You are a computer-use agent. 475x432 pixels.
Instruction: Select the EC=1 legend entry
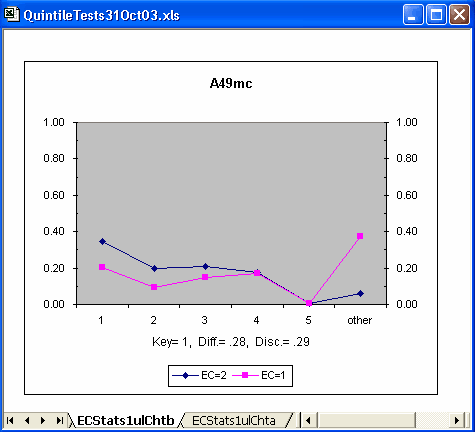pyautogui.click(x=259, y=376)
